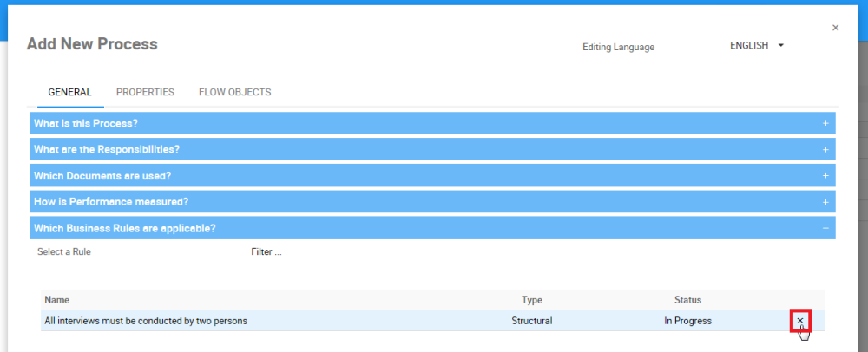This screenshot has height=352, width=868.
Task: Click the plus icon on the Performance bar
Action: pyautogui.click(x=825, y=202)
